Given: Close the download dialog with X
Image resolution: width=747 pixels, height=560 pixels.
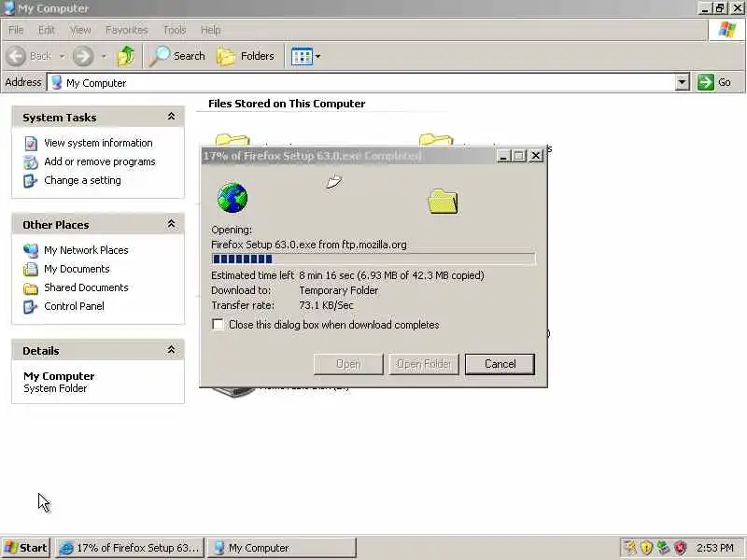Looking at the screenshot, I should click(536, 156).
